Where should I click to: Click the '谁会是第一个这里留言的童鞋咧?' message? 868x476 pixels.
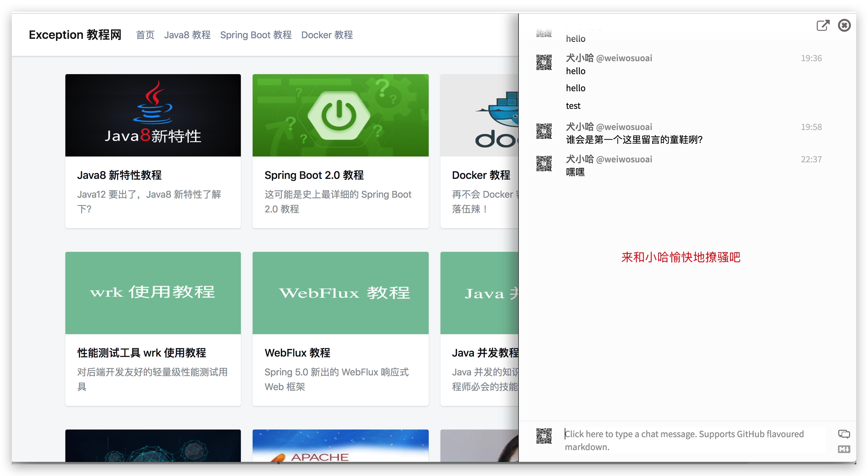(634, 140)
